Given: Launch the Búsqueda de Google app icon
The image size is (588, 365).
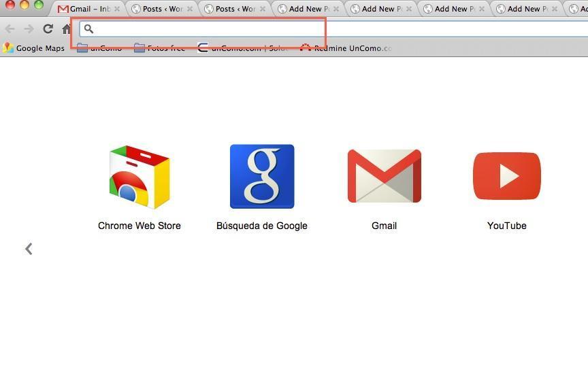Looking at the screenshot, I should pos(262,177).
